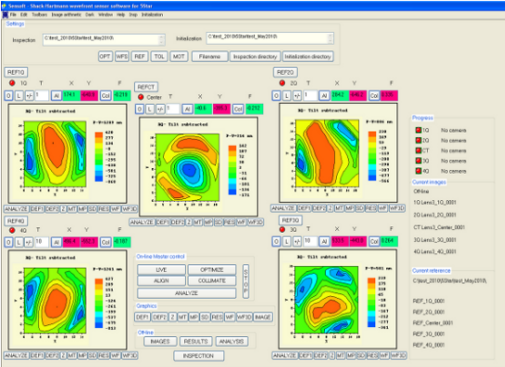Image resolution: width=505 pixels, height=367 pixels.
Task: Click the red status LED beside 1Q panel label
Action: (12, 83)
